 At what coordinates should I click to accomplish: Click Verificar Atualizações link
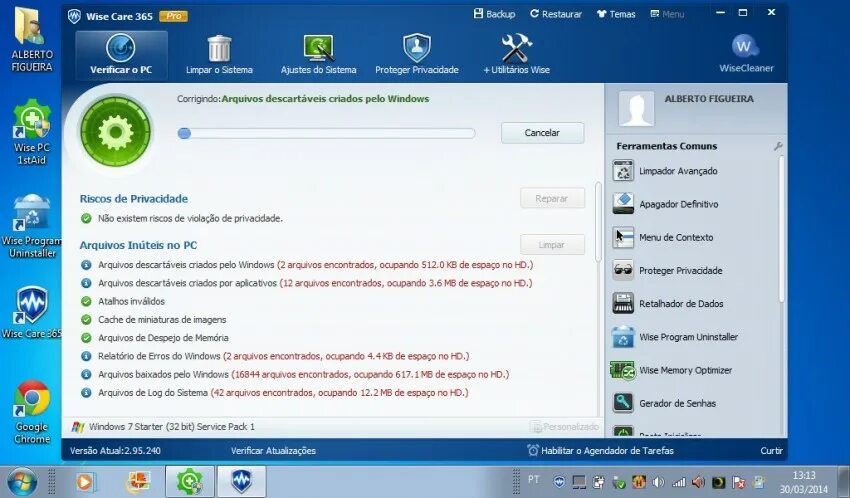coord(273,450)
